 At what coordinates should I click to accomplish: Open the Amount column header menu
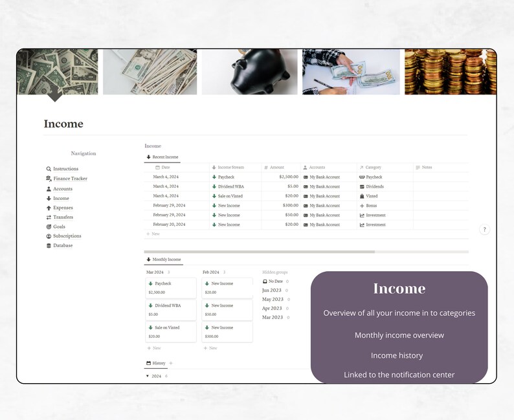pos(281,168)
